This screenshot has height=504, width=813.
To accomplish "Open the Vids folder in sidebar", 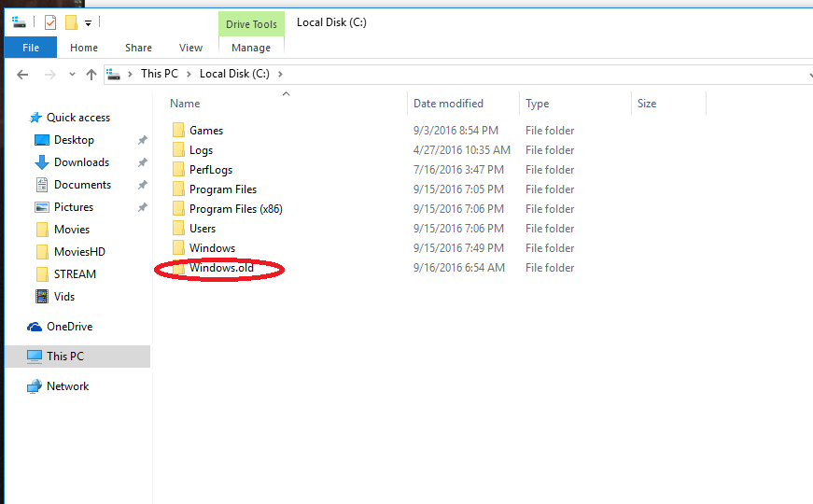I will point(64,297).
